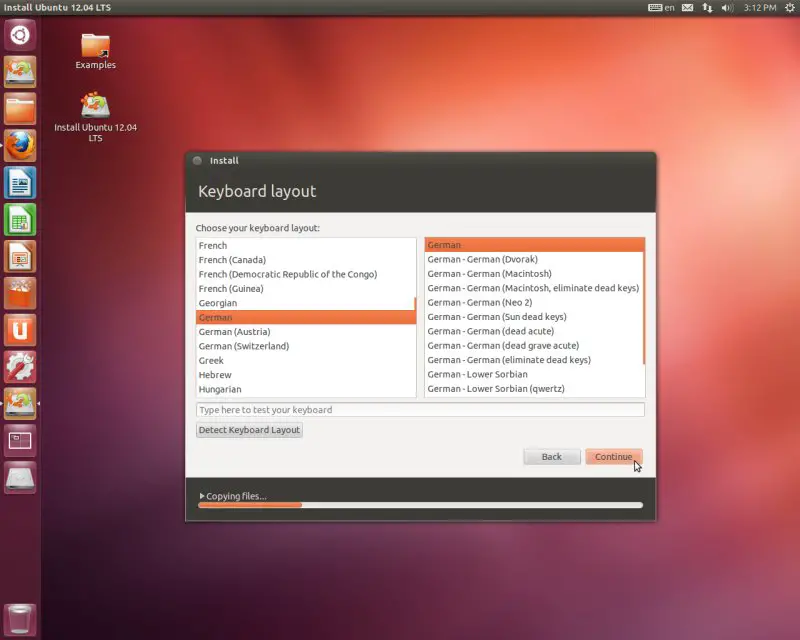Open the 3:12 PM clock menu
This screenshot has height=640, width=800.
pos(760,8)
